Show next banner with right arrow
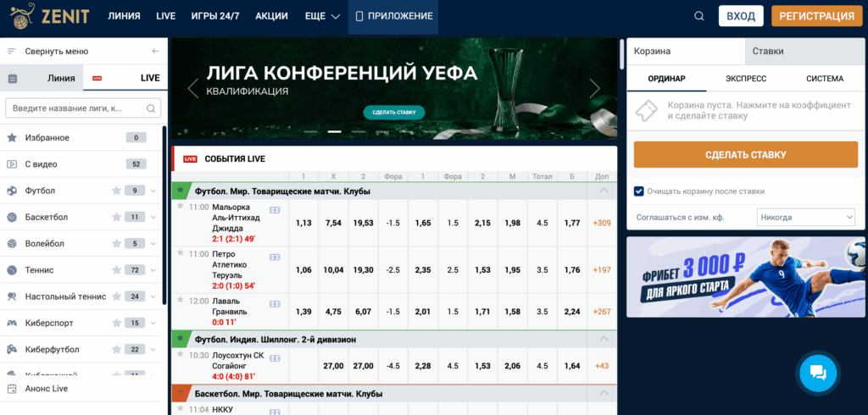This screenshot has height=415, width=868. tap(594, 89)
